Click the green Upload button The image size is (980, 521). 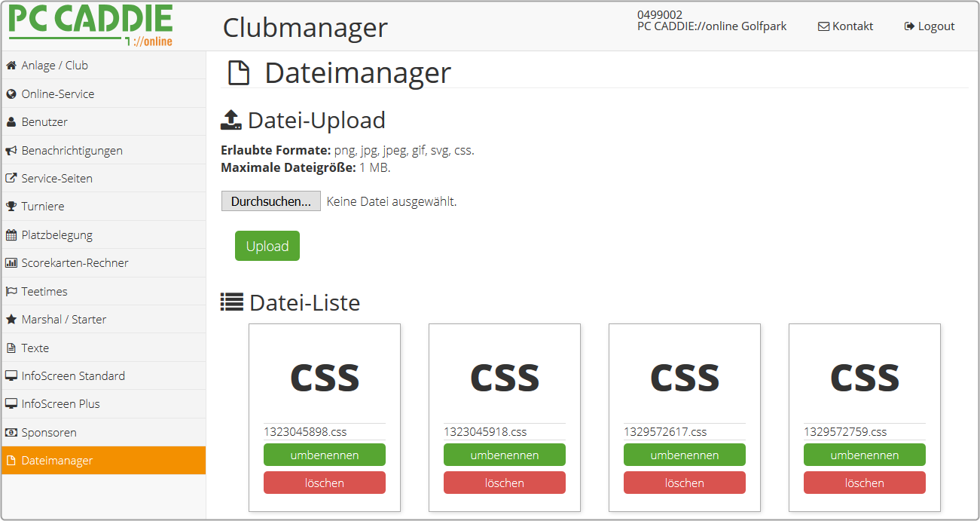(x=267, y=246)
